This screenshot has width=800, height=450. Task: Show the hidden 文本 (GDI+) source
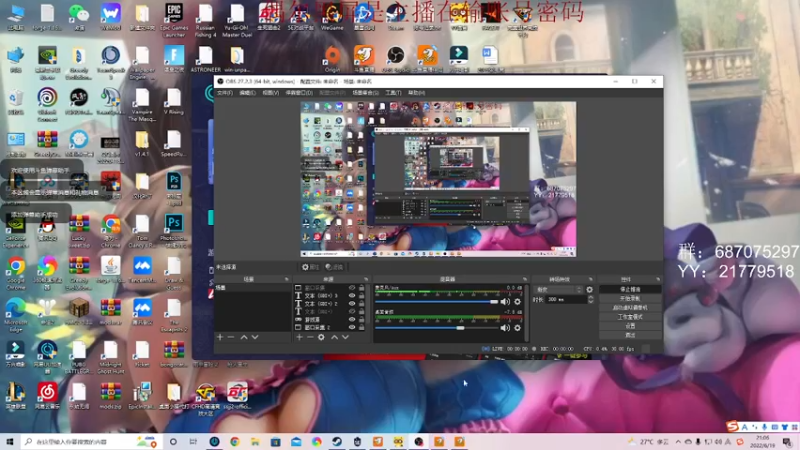[352, 311]
